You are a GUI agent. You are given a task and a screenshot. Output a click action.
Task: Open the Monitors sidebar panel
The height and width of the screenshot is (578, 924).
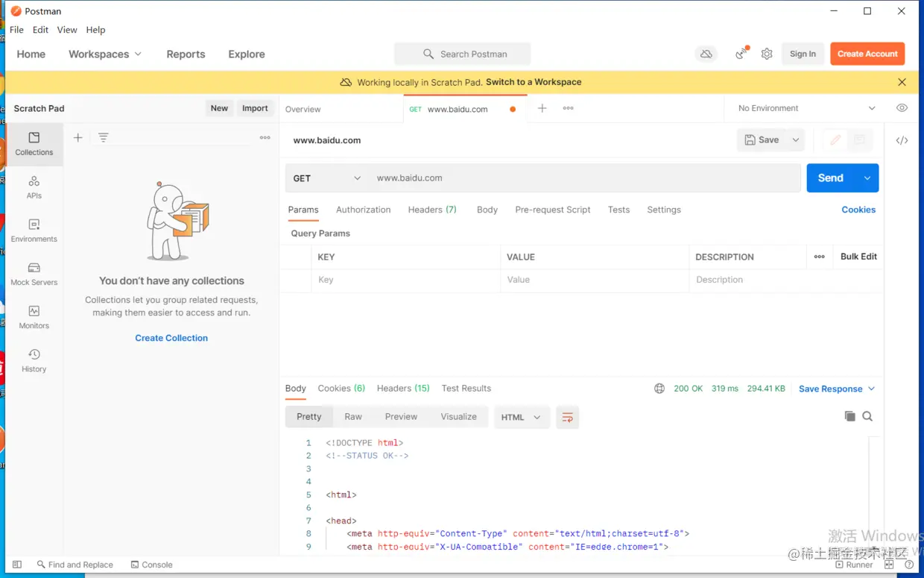click(x=34, y=317)
